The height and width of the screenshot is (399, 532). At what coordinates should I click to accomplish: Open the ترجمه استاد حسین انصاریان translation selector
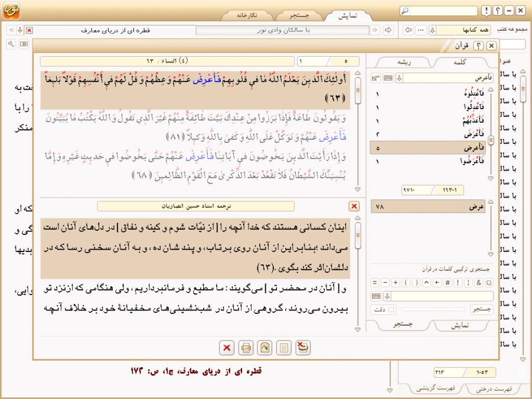[196, 206]
